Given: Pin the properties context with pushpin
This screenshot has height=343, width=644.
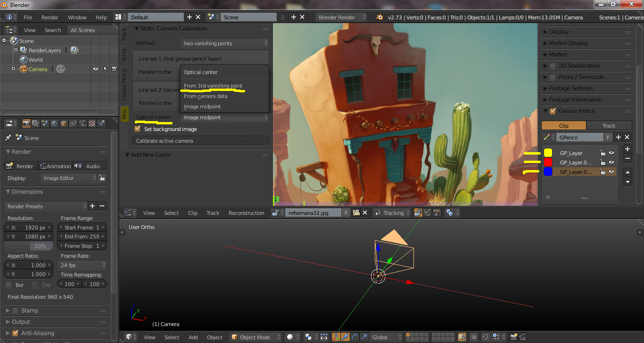Looking at the screenshot, I should click(x=8, y=138).
